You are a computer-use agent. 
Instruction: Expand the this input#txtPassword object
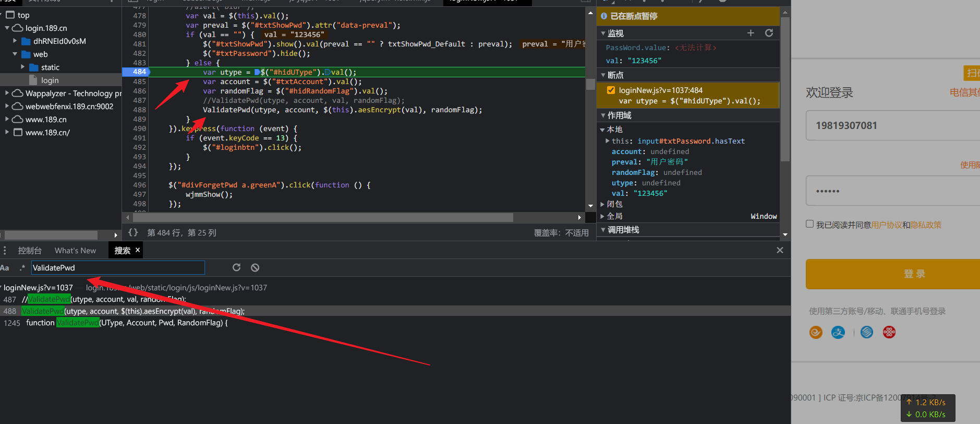tap(608, 141)
